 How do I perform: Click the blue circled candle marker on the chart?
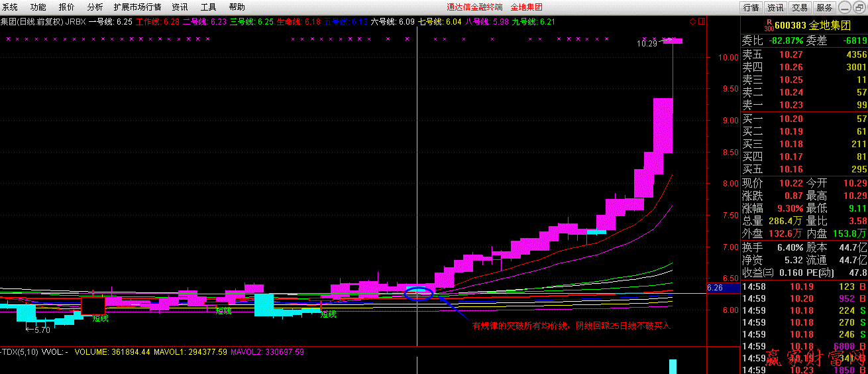pyautogui.click(x=418, y=292)
